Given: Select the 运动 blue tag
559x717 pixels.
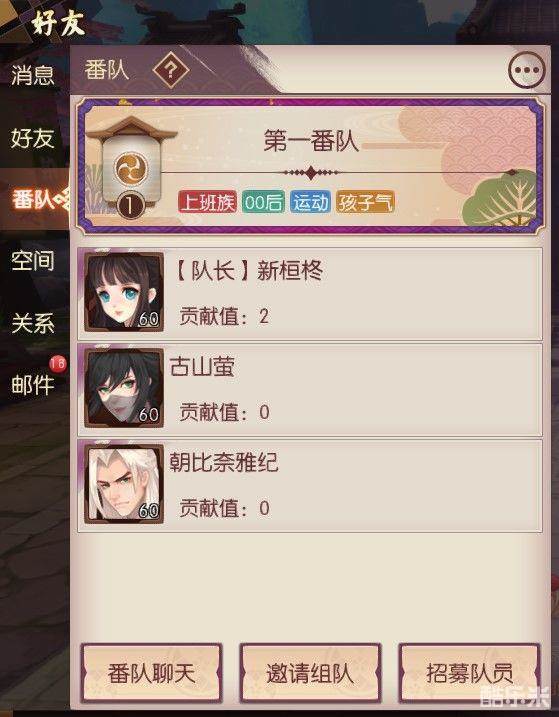Looking at the screenshot, I should pos(310,202).
